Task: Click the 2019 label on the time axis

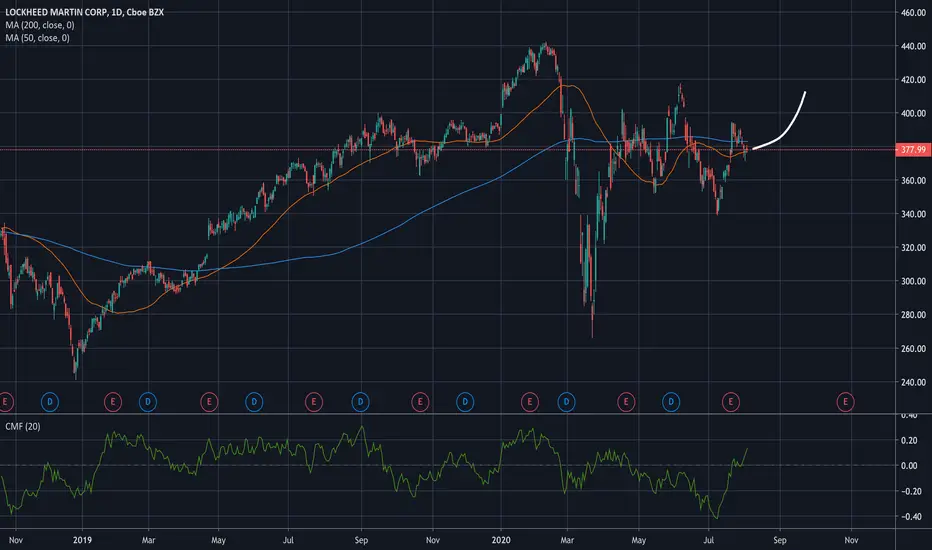Action: (82, 540)
